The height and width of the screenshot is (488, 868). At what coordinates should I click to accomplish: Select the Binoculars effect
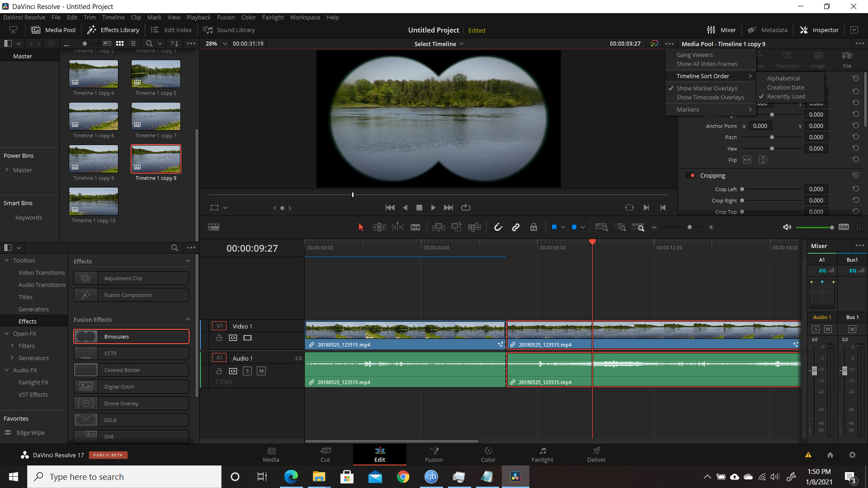tap(131, 337)
